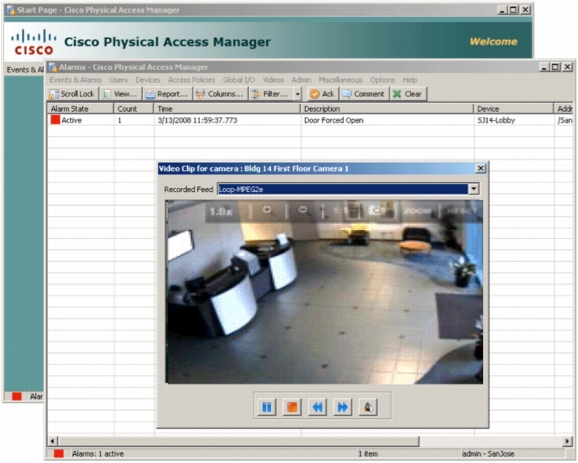The image size is (578, 463).
Task: Open the Help menu
Action: pos(410,80)
